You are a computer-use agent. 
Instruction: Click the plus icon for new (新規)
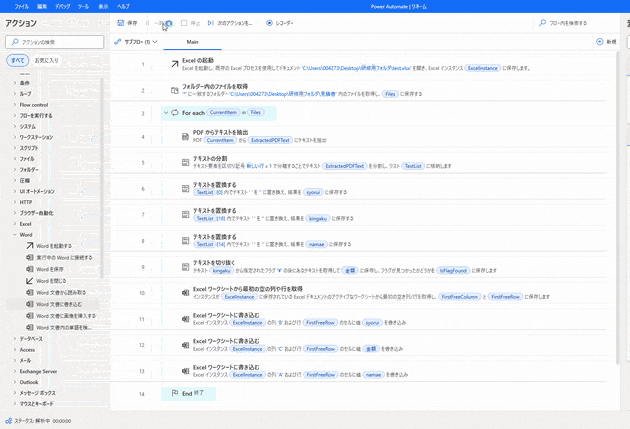[x=600, y=41]
